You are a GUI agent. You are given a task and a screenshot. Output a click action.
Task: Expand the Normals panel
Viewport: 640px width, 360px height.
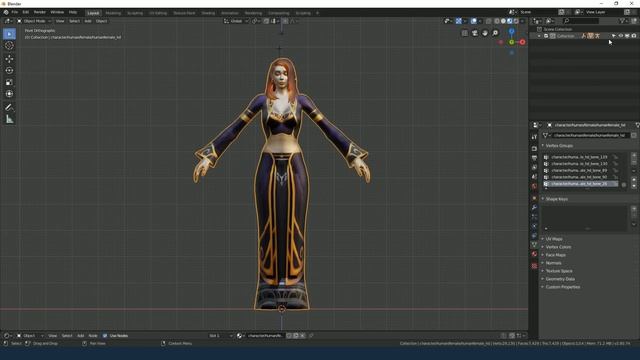[553, 263]
